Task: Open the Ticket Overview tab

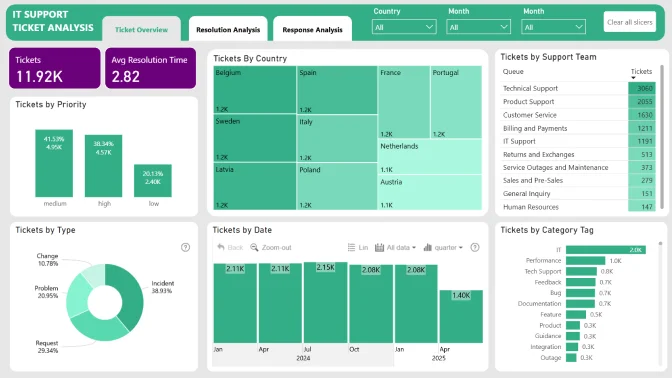Action: point(141,29)
